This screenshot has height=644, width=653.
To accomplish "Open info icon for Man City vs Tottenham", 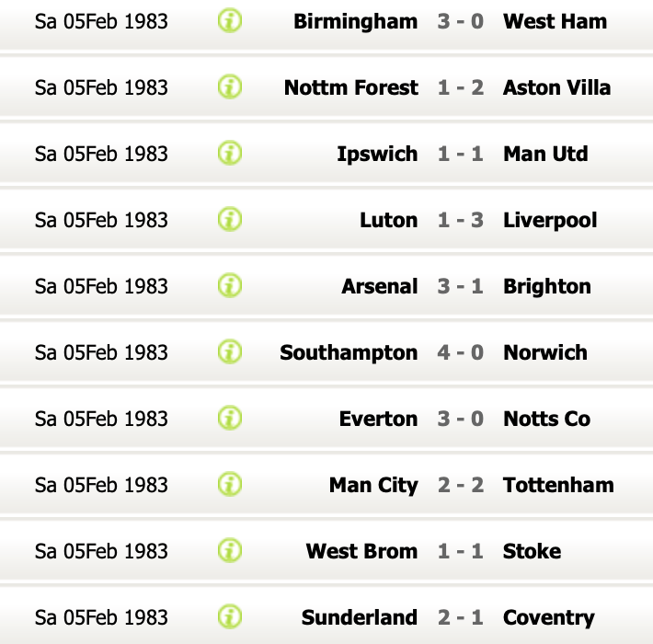I will (230, 484).
